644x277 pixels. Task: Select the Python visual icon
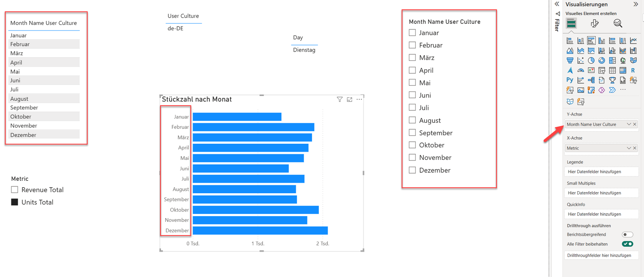(x=570, y=80)
